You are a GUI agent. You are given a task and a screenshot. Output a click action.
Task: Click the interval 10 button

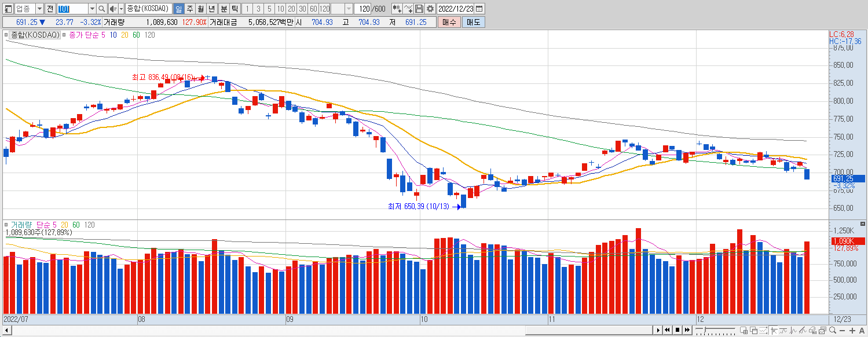(x=280, y=9)
